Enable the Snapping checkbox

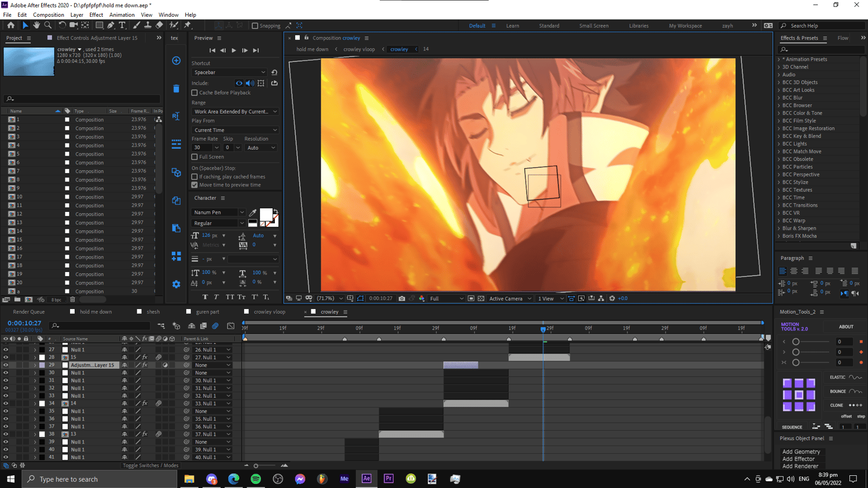click(x=255, y=26)
